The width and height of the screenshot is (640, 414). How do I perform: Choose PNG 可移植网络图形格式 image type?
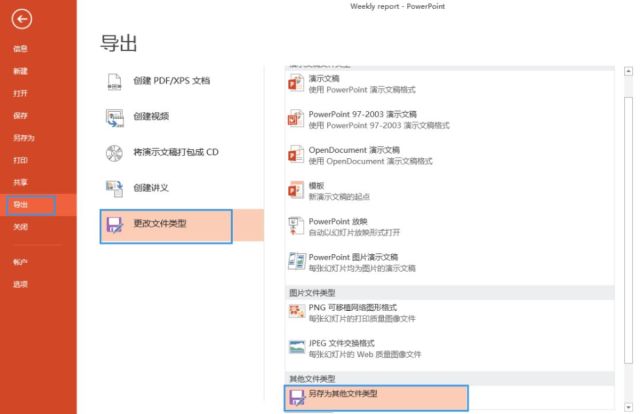pos(449,313)
